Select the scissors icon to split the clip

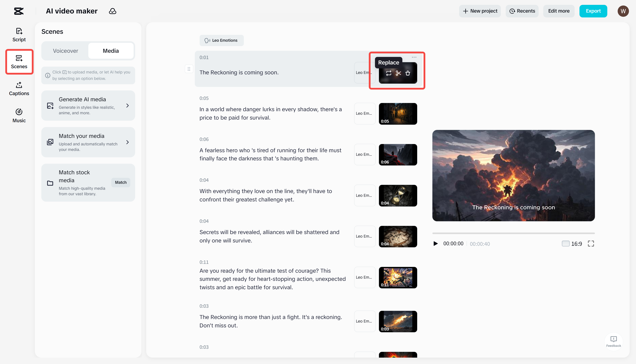(x=398, y=73)
